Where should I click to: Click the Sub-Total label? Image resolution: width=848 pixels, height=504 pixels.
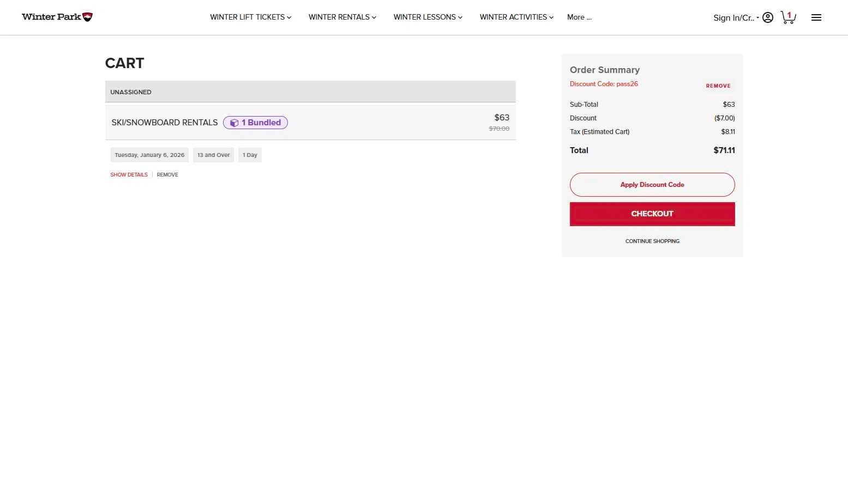[584, 105]
